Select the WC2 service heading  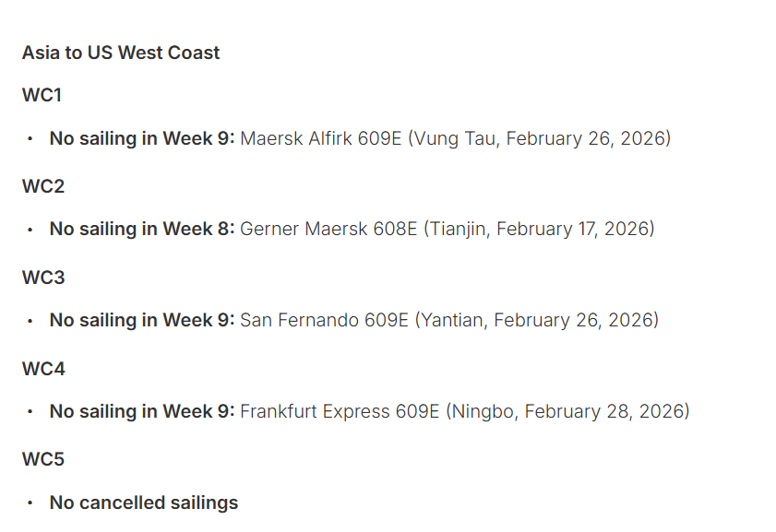pyautogui.click(x=43, y=186)
